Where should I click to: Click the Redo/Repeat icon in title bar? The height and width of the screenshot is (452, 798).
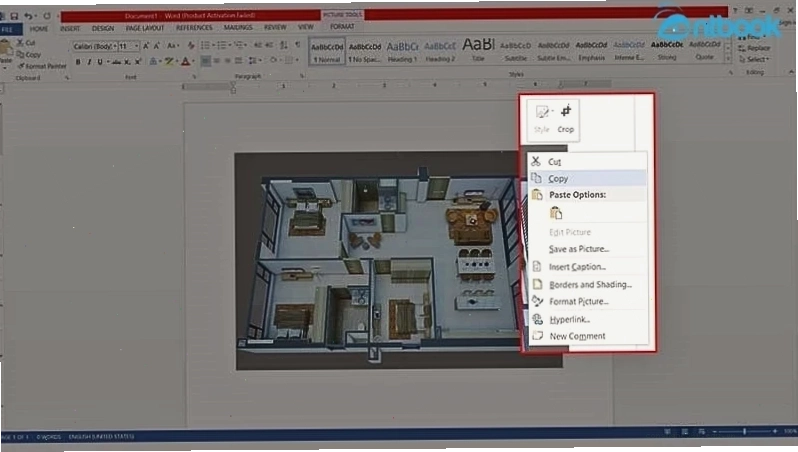[x=47, y=16]
